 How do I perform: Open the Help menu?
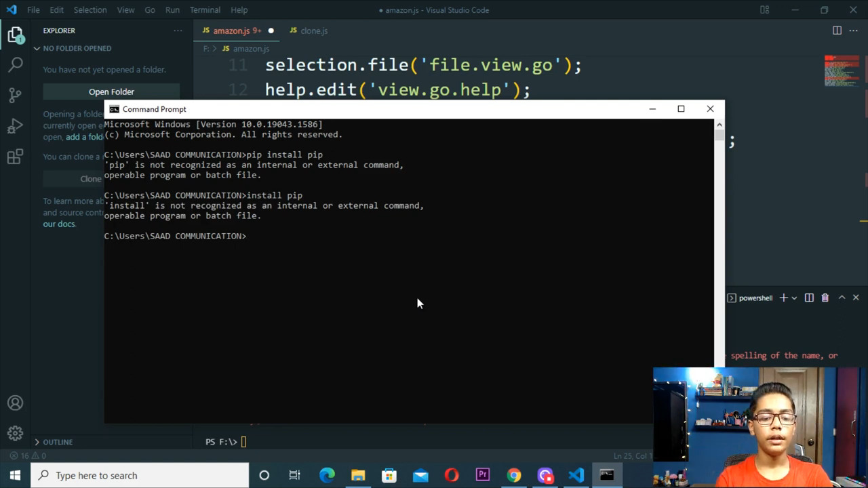pos(239,9)
